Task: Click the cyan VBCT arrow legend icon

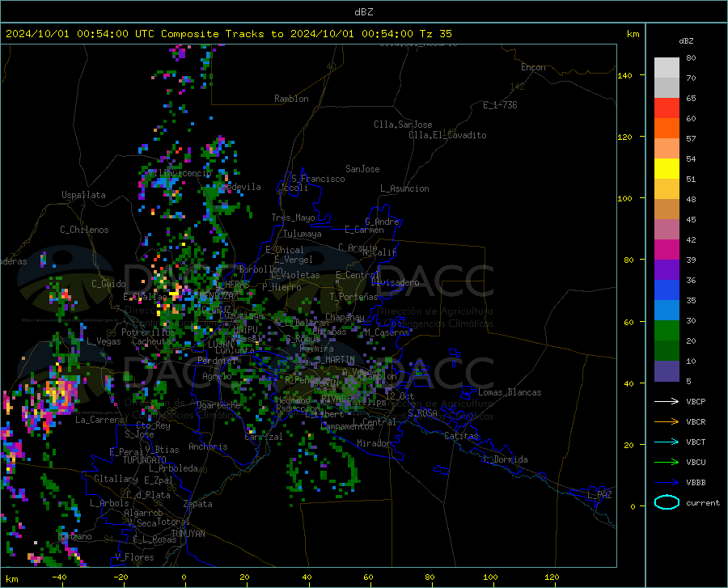Action: tap(667, 442)
